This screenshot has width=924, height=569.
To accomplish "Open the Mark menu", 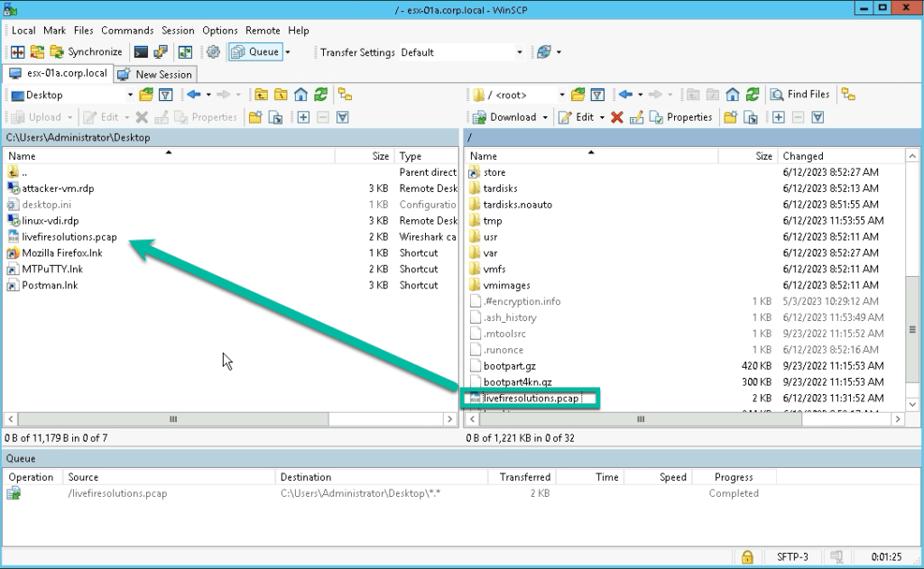I will tap(55, 31).
